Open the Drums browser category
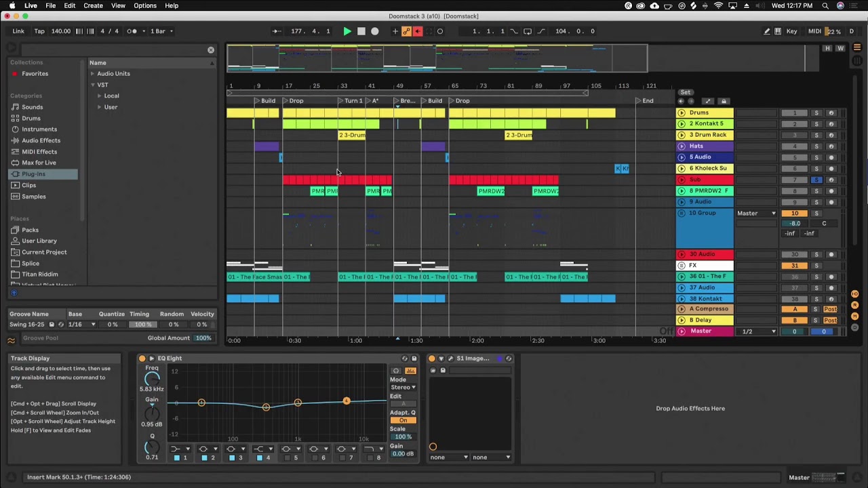Image resolution: width=868 pixels, height=488 pixels. click(x=31, y=118)
